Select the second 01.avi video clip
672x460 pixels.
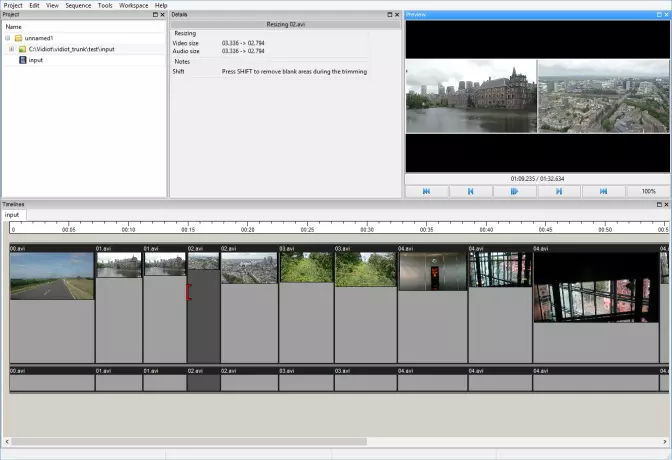[165, 304]
